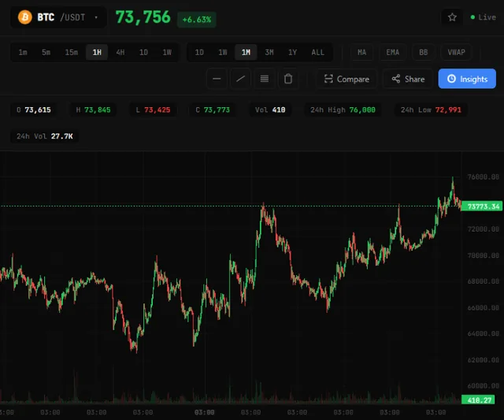Click the 68000.00 price axis label
504x420 pixels.
point(483,281)
